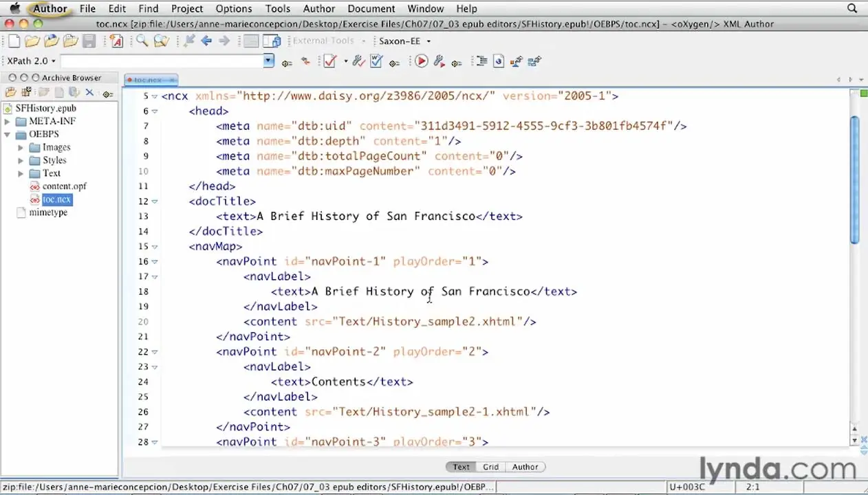Switch to Text editing mode
868x495 pixels.
(462, 467)
